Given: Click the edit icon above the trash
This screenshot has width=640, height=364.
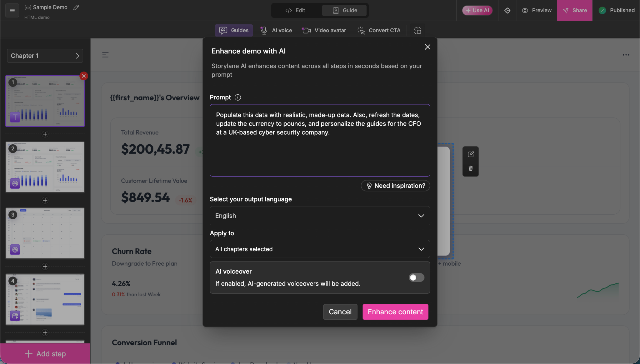Looking at the screenshot, I should click(471, 154).
